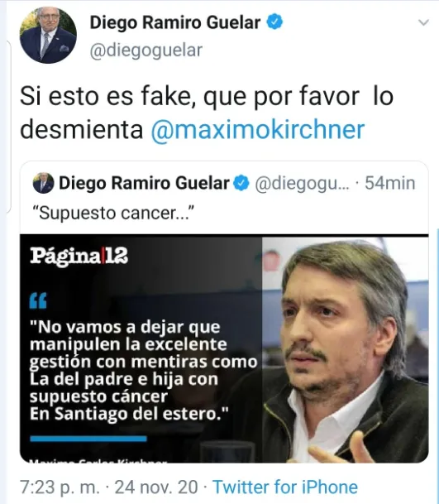The height and width of the screenshot is (504, 439).
Task: Click the blue quotation mark icon
Action: click(38, 301)
